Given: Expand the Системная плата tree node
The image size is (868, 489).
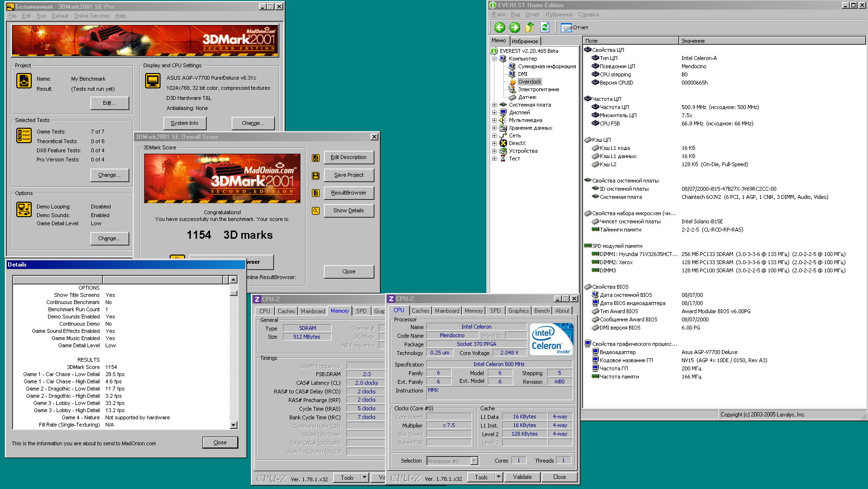Looking at the screenshot, I should click(x=494, y=105).
